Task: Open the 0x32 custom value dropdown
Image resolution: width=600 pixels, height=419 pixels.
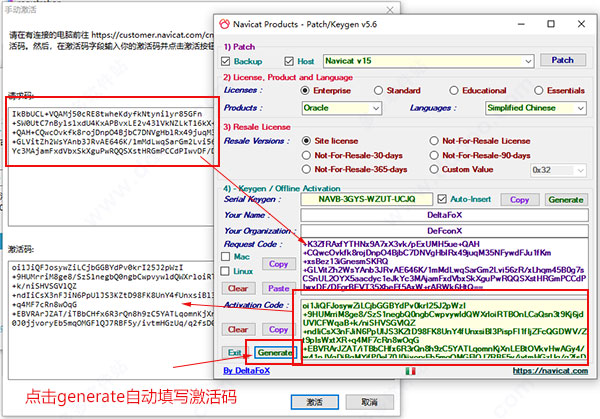Action: (558, 170)
